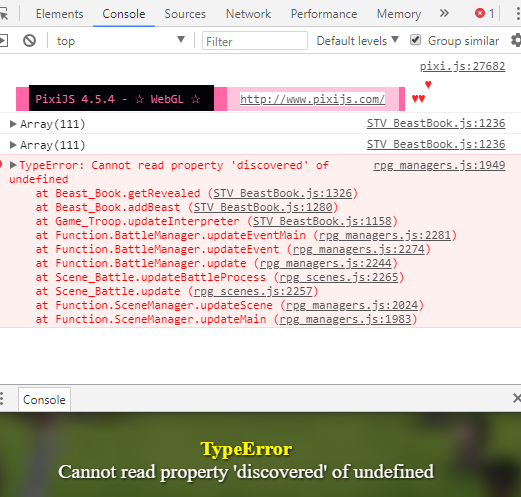Expand the second Array(111) entry

coord(13,145)
